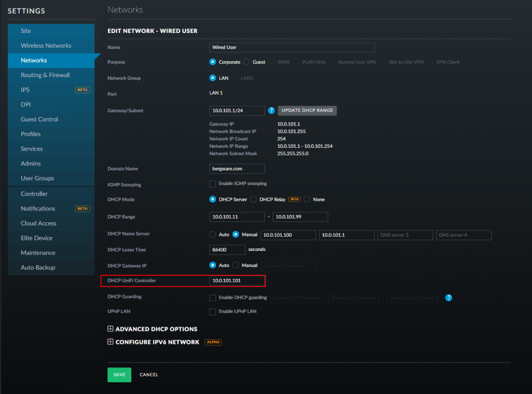
Task: Cancel editing the network
Action: pyautogui.click(x=149, y=375)
